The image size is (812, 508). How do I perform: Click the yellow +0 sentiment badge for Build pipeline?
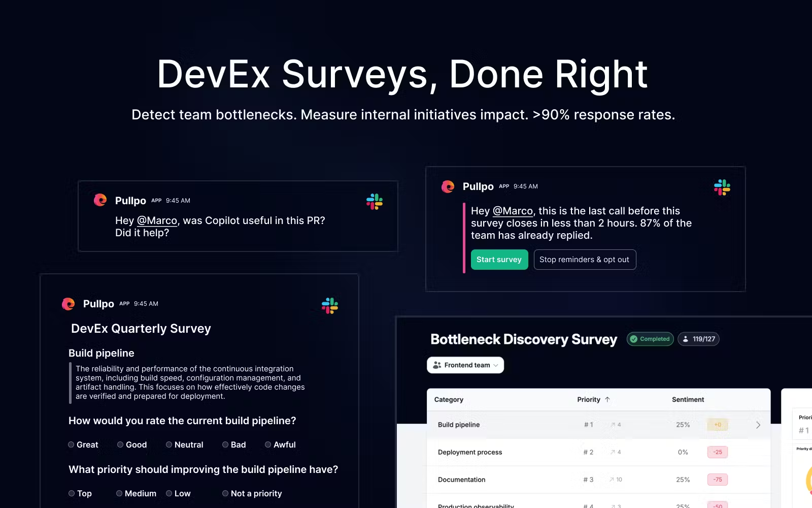pos(718,425)
